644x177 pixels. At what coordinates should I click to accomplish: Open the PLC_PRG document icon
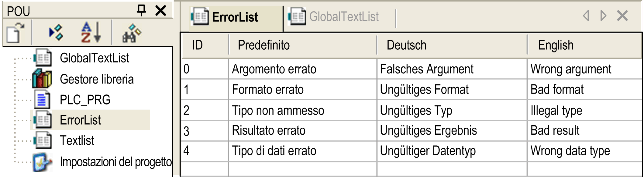(42, 100)
